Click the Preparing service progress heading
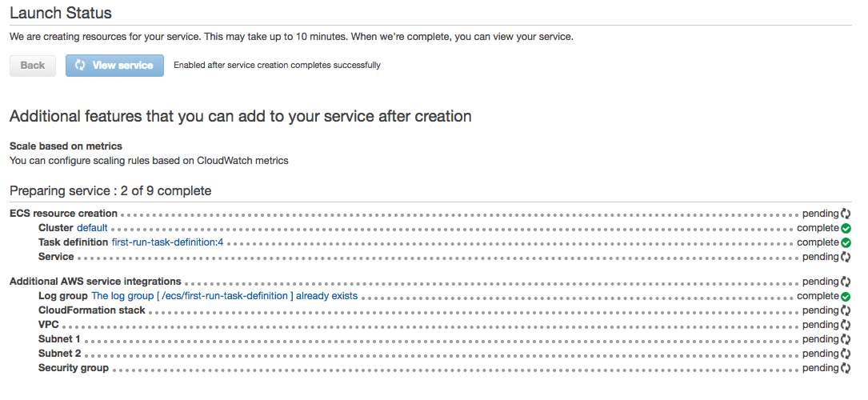This screenshot has width=868, height=400. 110,191
